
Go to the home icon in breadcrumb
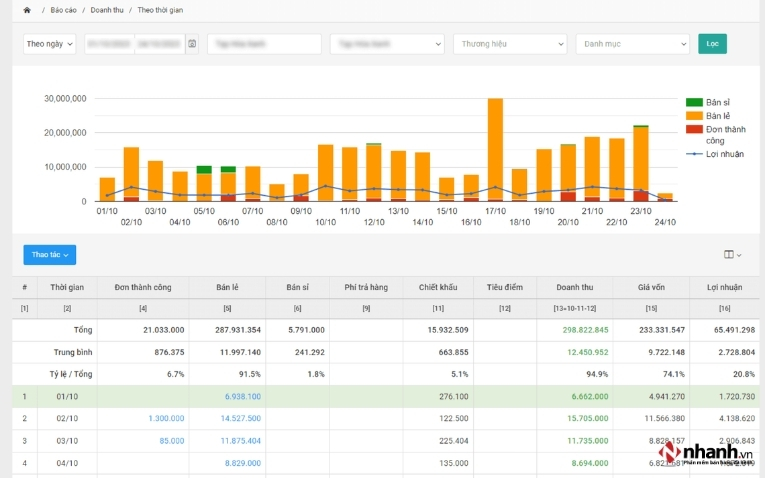(27, 10)
